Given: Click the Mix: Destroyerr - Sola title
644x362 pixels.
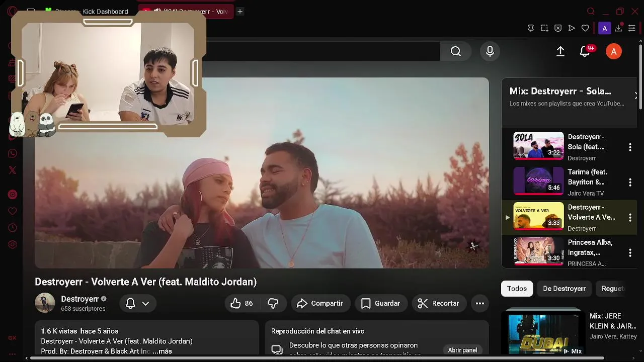Looking at the screenshot, I should tap(560, 91).
